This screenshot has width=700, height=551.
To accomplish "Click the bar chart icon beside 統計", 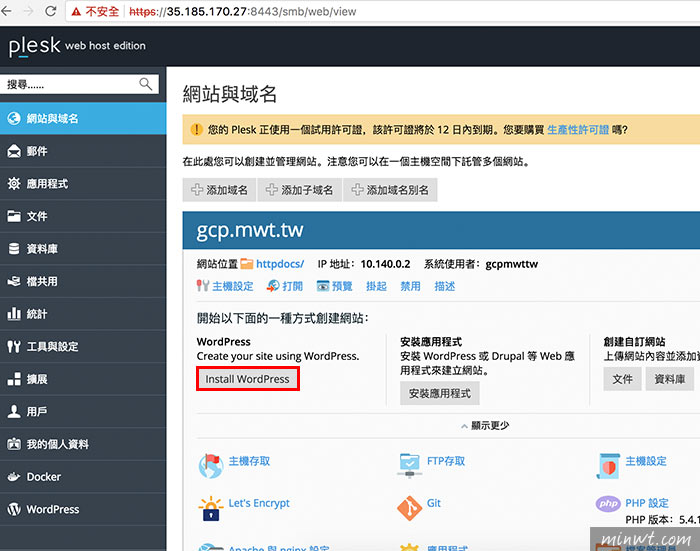I will point(14,313).
